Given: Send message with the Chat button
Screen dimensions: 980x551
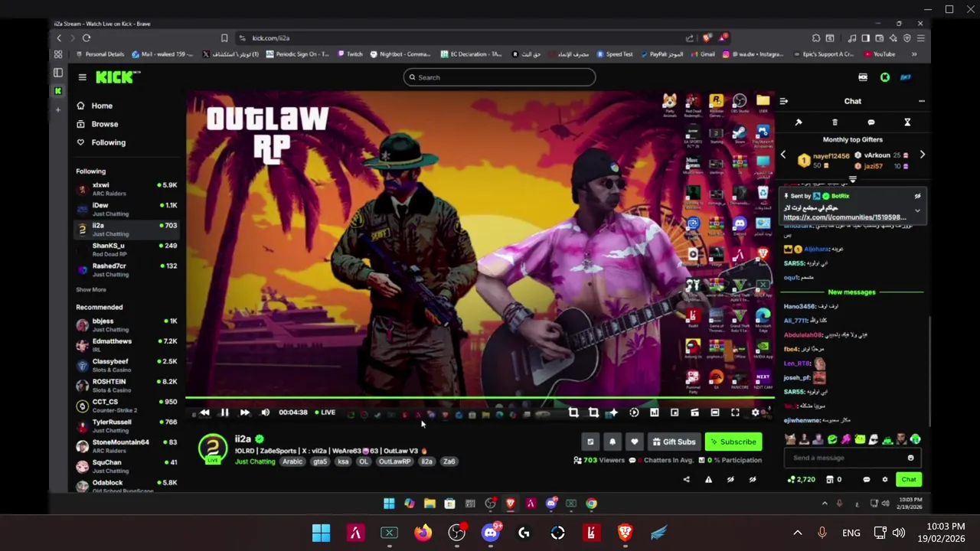Looking at the screenshot, I should 909,480.
